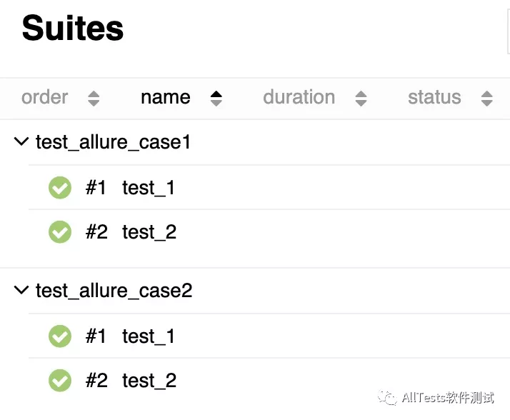Open test_1 under test_allure_case1
Screen dimensions: 510x420
pyautogui.click(x=149, y=189)
